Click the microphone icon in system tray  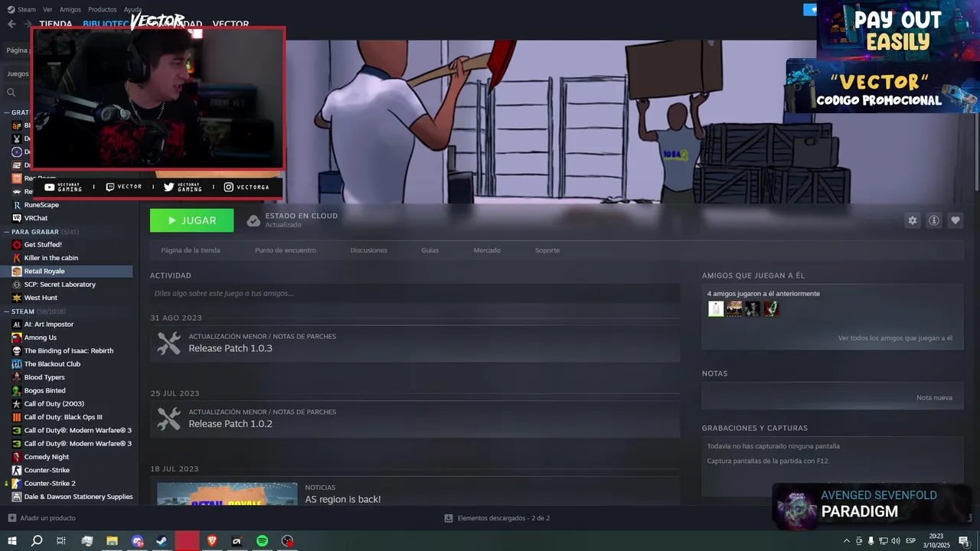pos(871,541)
